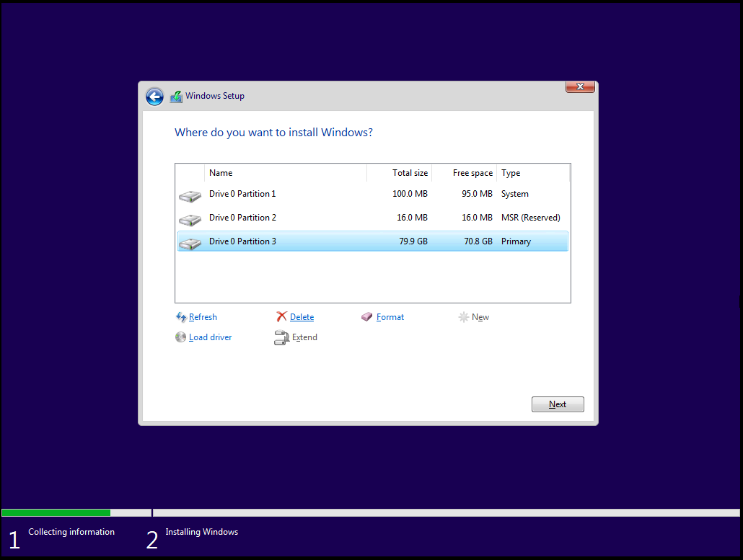Click the drive icon for Partition 3

(190, 244)
